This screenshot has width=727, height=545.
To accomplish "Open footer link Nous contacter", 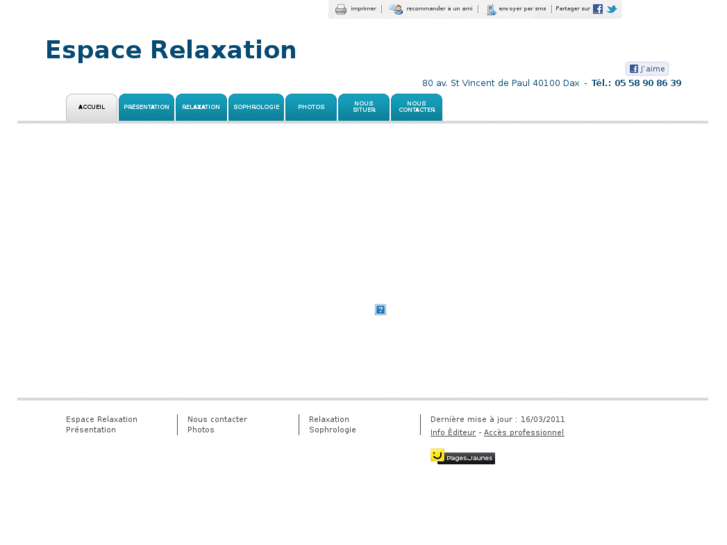I will pyautogui.click(x=217, y=419).
